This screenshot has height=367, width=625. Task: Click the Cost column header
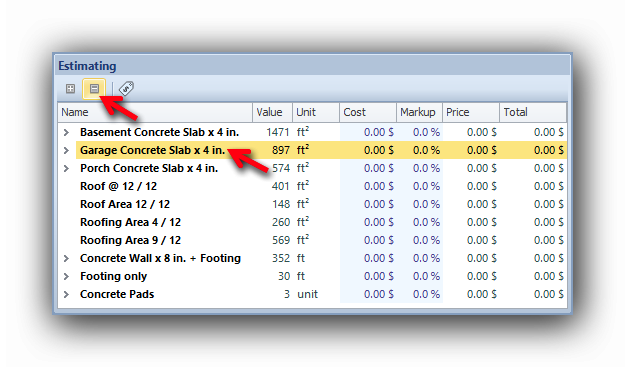point(368,112)
